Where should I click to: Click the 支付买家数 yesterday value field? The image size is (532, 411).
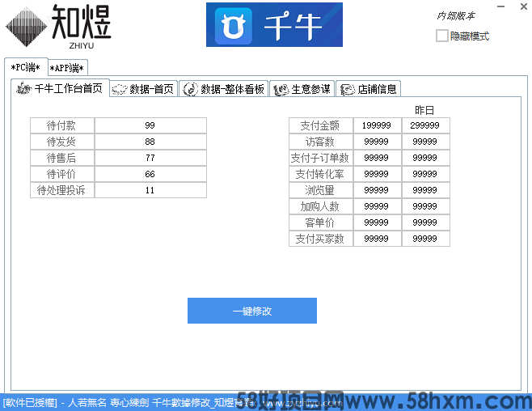tap(425, 239)
